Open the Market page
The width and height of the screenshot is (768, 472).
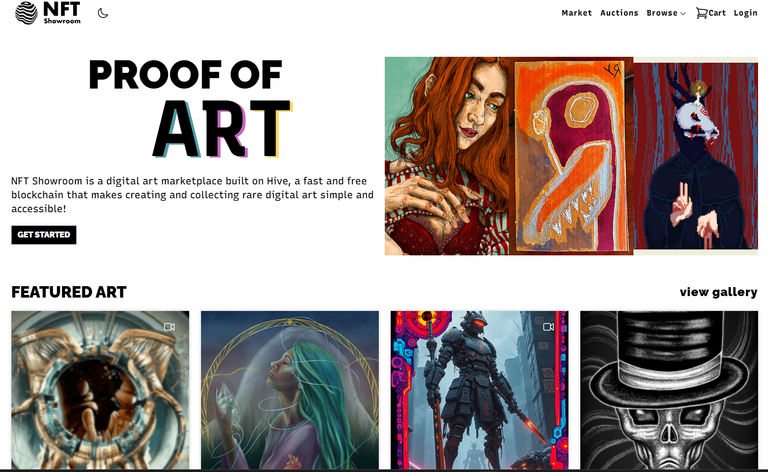[x=576, y=13]
